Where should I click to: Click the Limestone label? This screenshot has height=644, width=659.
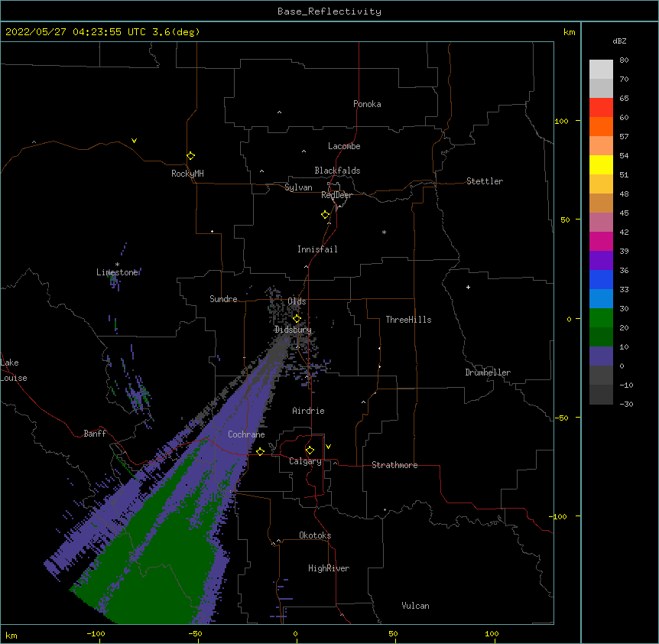coord(117,272)
